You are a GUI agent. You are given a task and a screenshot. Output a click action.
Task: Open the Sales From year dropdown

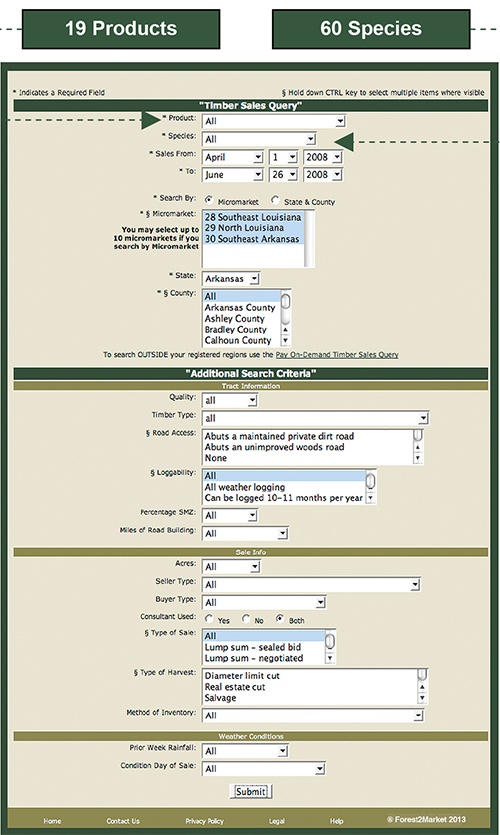[323, 157]
